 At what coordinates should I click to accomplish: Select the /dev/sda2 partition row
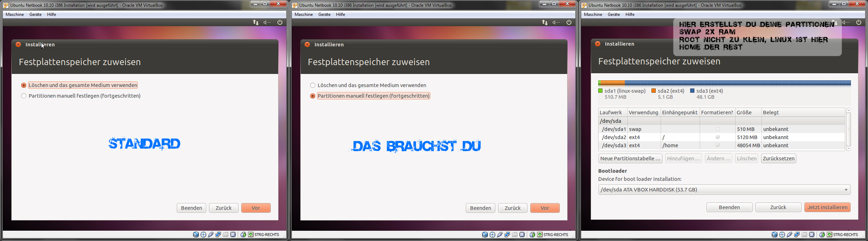tap(722, 137)
